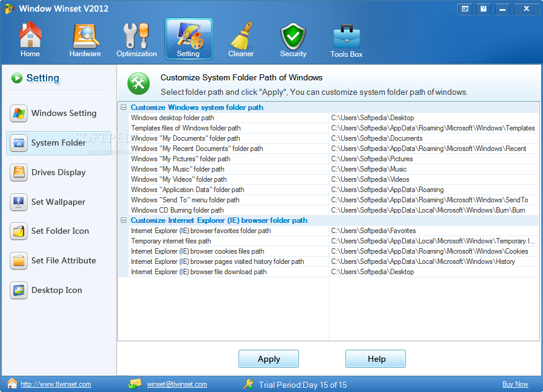Open the Hardware section icon
This screenshot has width=543, height=392.
[85, 36]
